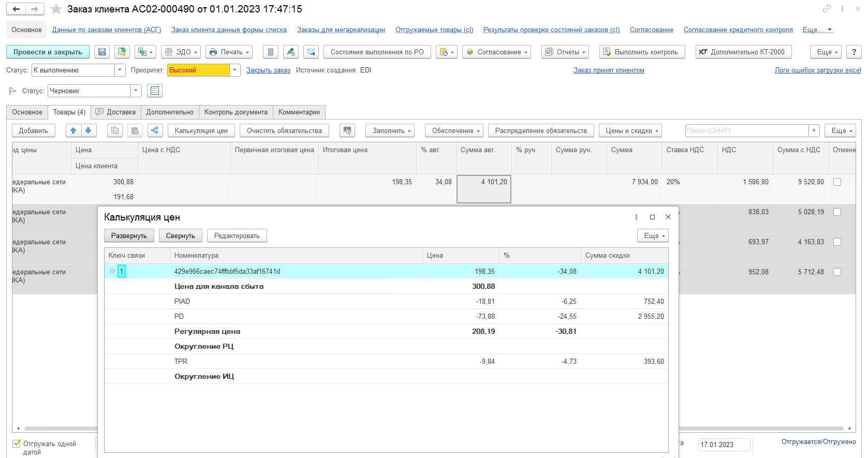
Task: Expand the Отчеты dropdown
Action: coord(565,52)
